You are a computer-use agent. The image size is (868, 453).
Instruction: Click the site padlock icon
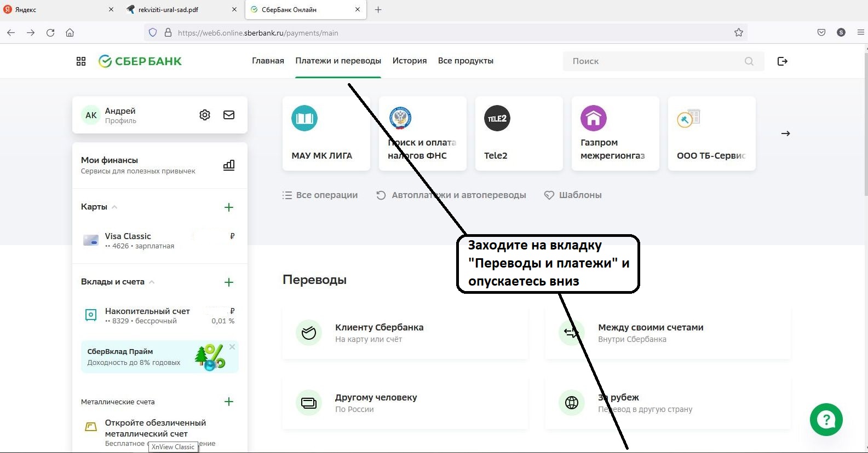(168, 33)
